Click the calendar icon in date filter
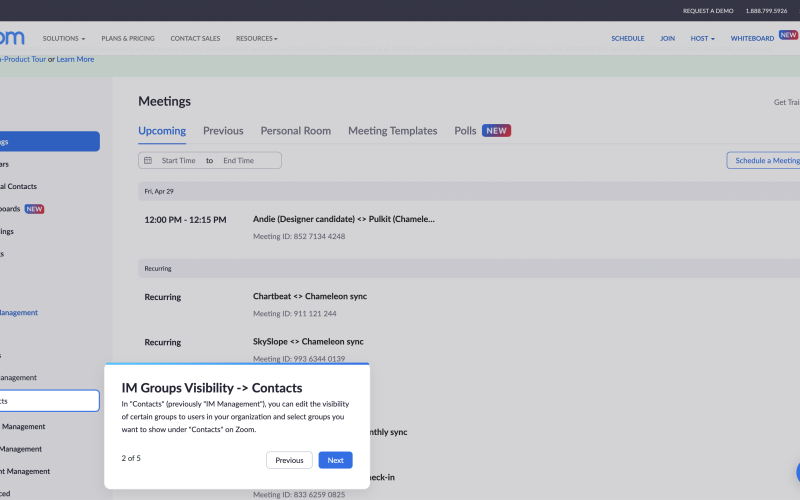Screen dimensions: 800x500 click(148, 160)
